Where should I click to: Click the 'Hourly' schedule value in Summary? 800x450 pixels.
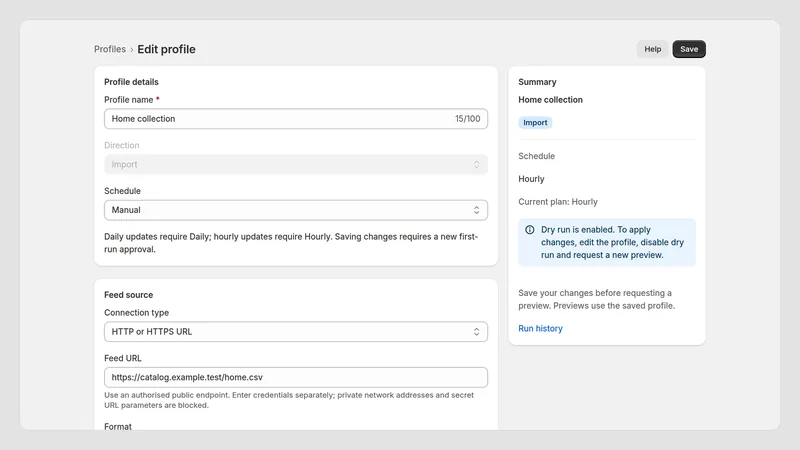pos(531,179)
